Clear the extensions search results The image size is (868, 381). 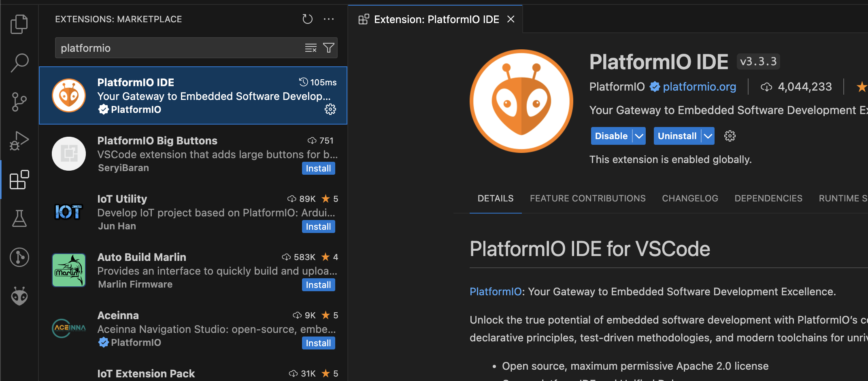[311, 48]
